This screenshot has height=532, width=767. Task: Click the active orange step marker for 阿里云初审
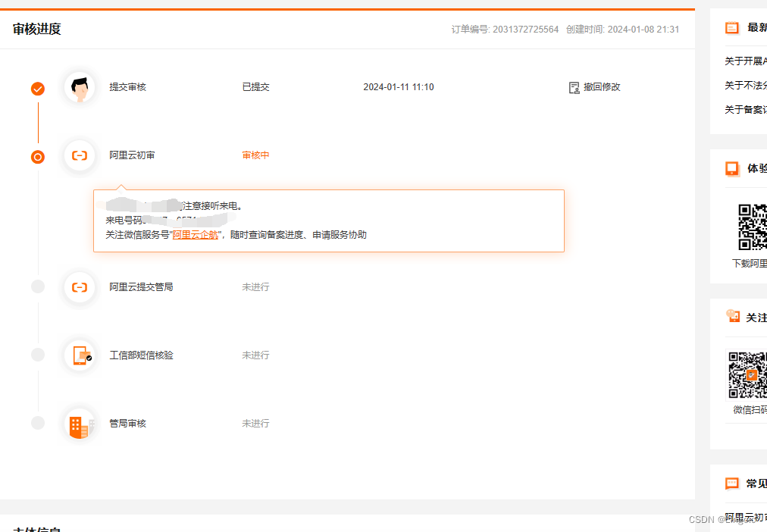(x=38, y=157)
